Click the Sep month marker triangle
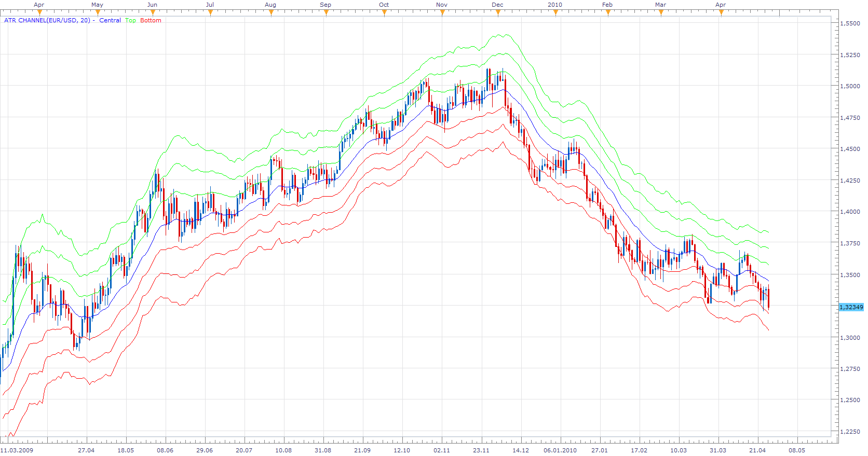This screenshot has width=868, height=456. [x=326, y=12]
